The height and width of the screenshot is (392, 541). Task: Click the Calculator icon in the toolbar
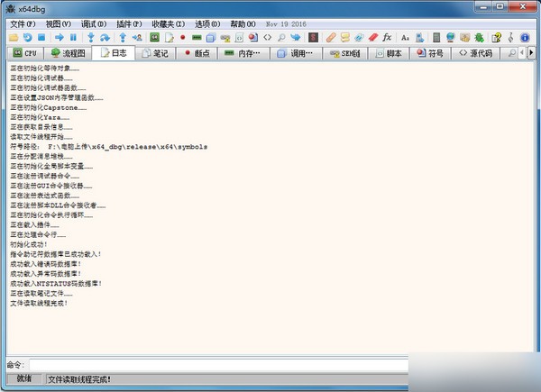click(436, 37)
